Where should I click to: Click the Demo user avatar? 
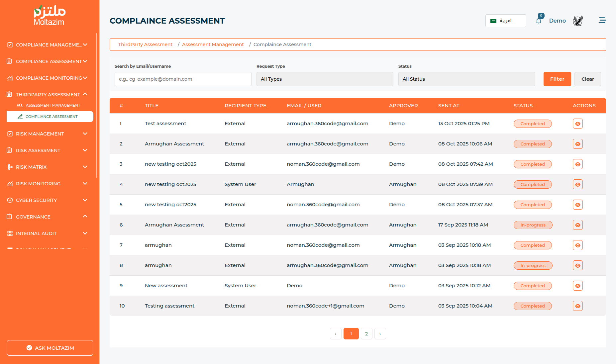click(578, 21)
